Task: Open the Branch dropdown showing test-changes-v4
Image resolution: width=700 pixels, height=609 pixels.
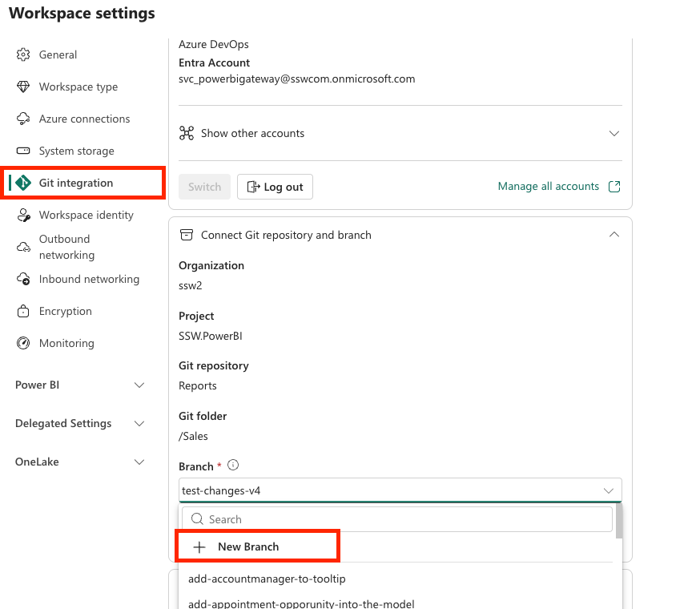Action: (400, 490)
